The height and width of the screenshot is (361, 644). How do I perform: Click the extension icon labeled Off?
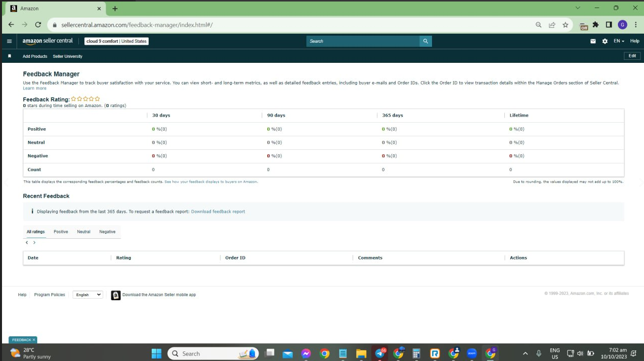point(584,26)
